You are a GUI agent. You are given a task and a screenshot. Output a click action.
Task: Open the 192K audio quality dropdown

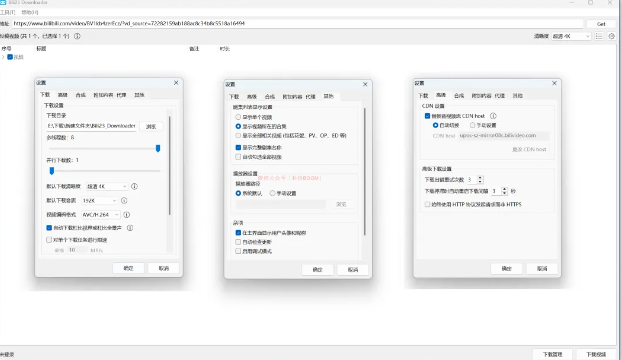[x=100, y=201]
